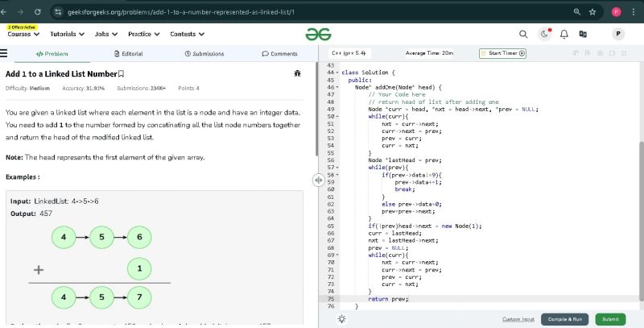Toggle dark mode with moon icon
644x328 pixels.
click(x=545, y=34)
